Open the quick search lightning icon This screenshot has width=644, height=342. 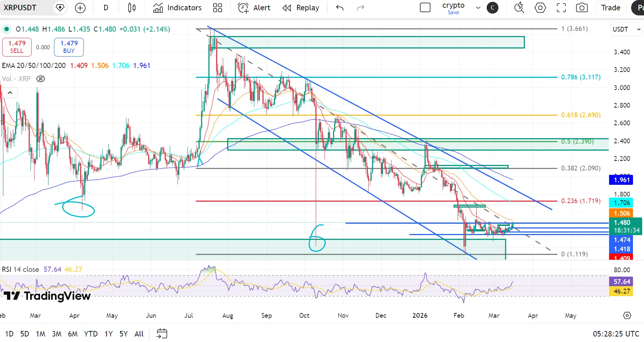[x=519, y=8]
